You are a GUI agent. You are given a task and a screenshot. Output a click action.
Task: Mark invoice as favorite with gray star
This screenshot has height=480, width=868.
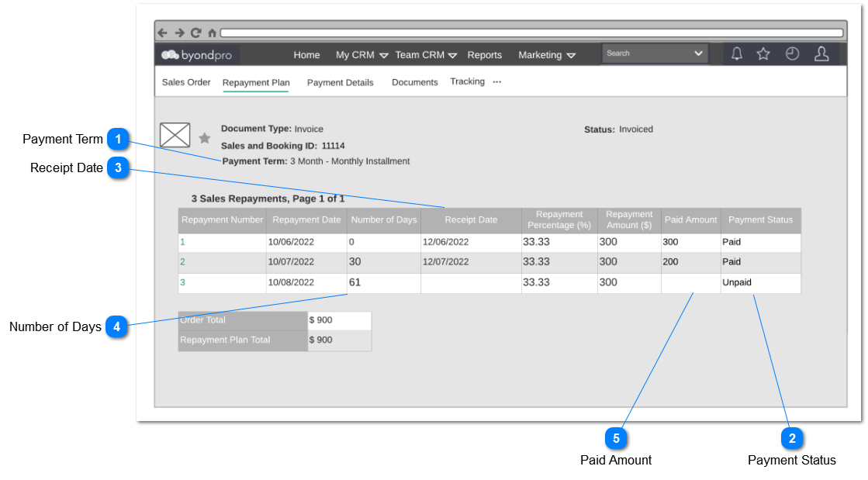click(205, 138)
